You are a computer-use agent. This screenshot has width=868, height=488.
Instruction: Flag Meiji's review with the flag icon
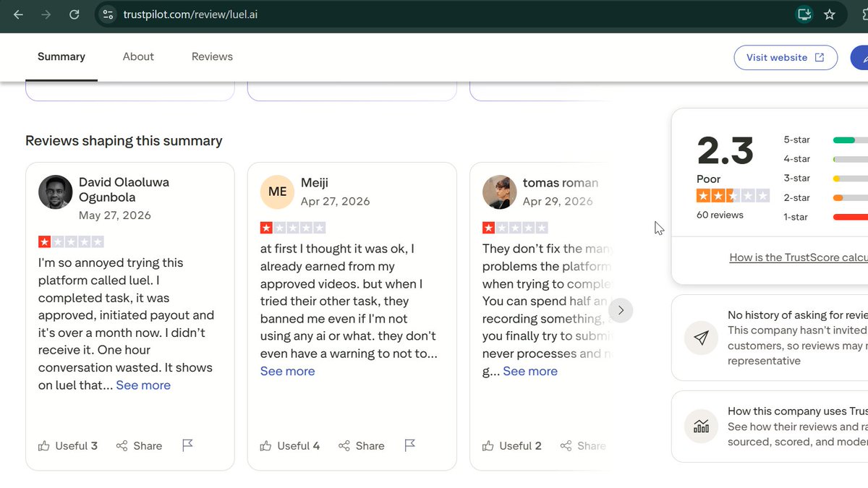[x=409, y=445]
